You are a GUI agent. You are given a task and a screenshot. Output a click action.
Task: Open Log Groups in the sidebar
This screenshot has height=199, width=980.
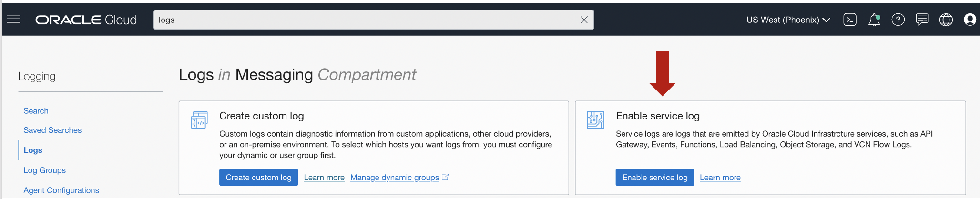coord(45,170)
